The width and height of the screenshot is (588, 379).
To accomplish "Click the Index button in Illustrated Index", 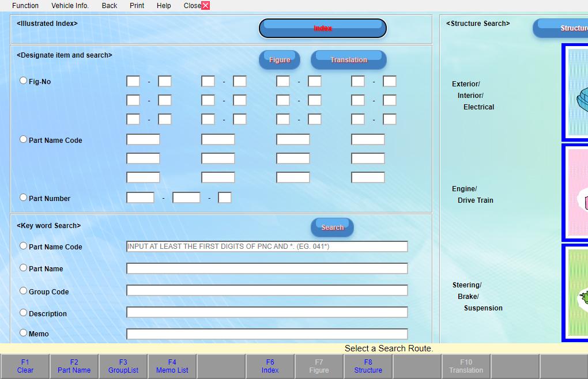I will tap(322, 28).
